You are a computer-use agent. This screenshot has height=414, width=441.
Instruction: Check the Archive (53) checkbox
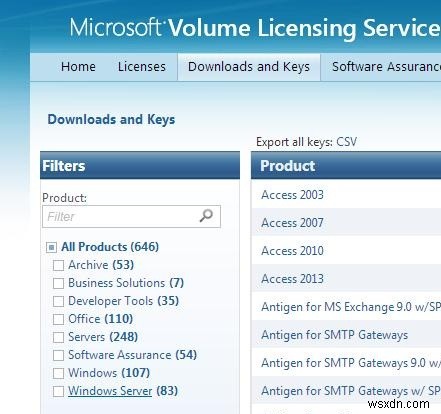(58, 265)
